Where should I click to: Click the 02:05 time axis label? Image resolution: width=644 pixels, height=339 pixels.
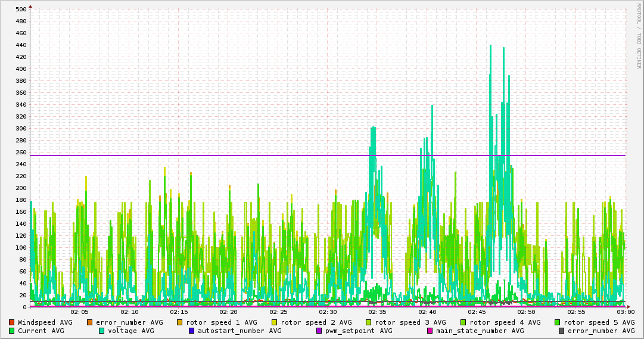pos(79,312)
